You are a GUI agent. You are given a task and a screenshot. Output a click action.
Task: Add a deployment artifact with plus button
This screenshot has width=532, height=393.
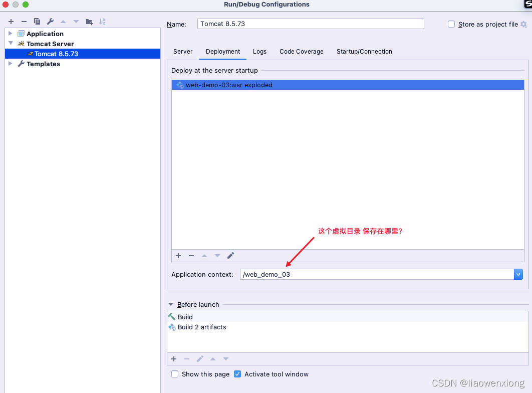[178, 256]
